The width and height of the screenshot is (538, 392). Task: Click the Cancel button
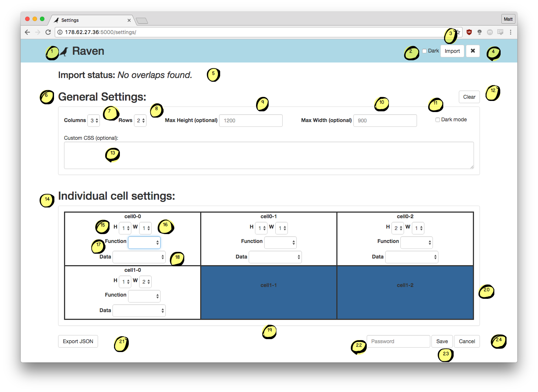pyautogui.click(x=467, y=341)
